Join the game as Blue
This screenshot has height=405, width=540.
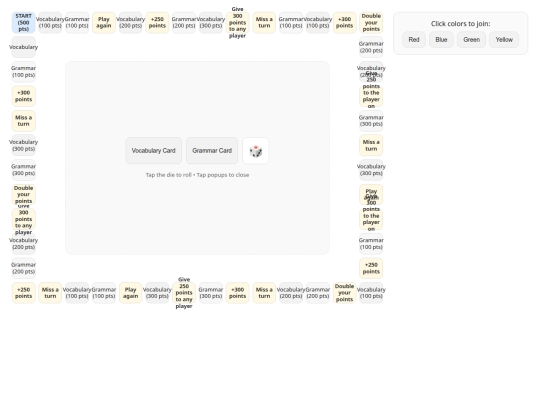coord(441,40)
